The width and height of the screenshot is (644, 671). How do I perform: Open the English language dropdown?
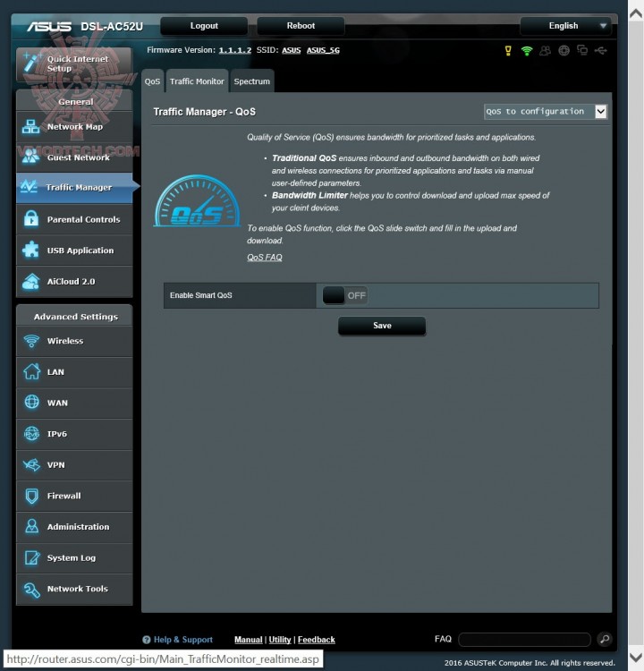[x=565, y=26]
